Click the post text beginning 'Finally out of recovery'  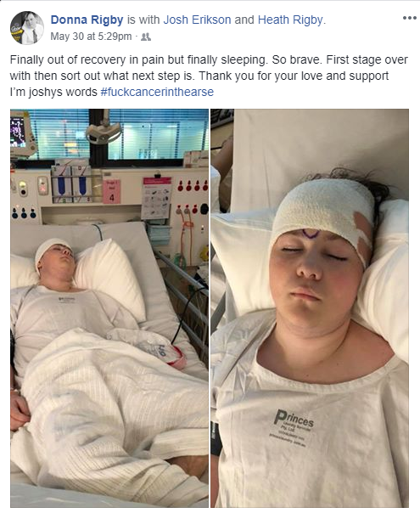pos(209,76)
